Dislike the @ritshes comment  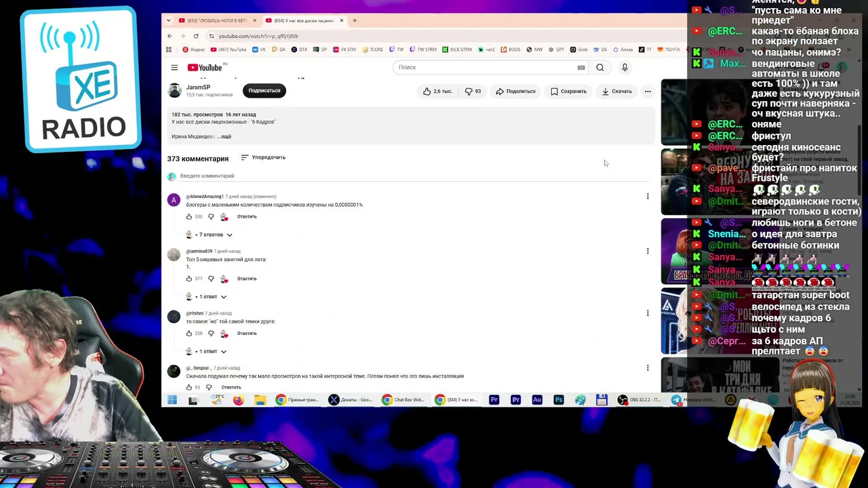(211, 333)
